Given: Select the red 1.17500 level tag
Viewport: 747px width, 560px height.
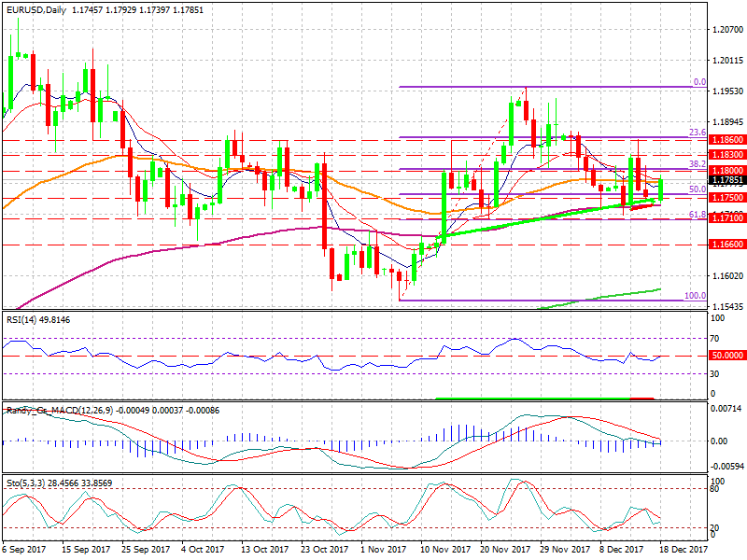Looking at the screenshot, I should [x=727, y=198].
